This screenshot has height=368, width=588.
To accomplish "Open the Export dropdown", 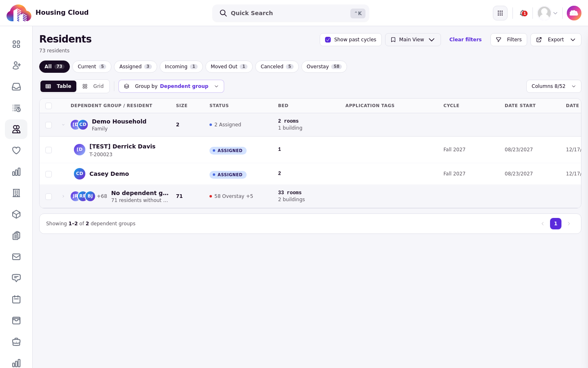I will 556,40.
